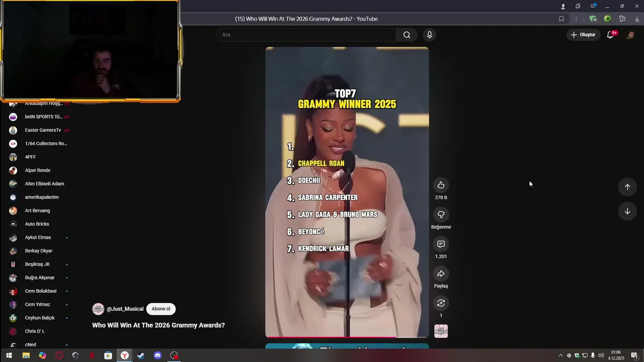Go to the next Short with down arrow
This screenshot has width=644, height=362.
coord(627,211)
